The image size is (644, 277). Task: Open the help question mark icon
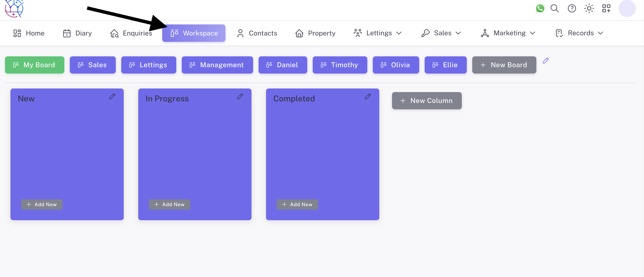point(571,9)
